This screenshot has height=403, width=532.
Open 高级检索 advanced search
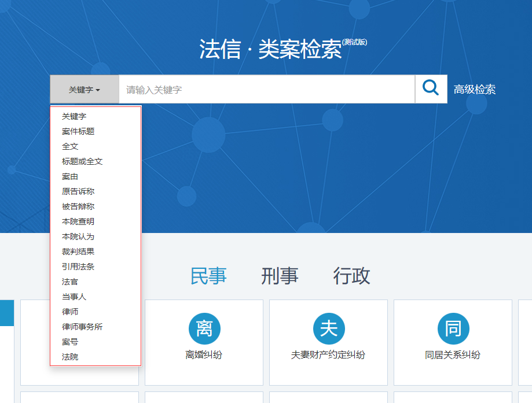pos(475,90)
